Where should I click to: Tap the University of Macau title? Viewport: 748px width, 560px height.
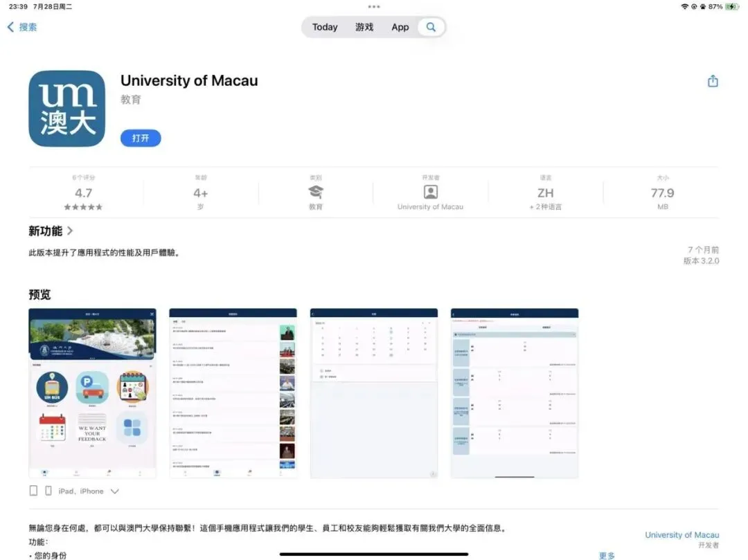pyautogui.click(x=189, y=80)
